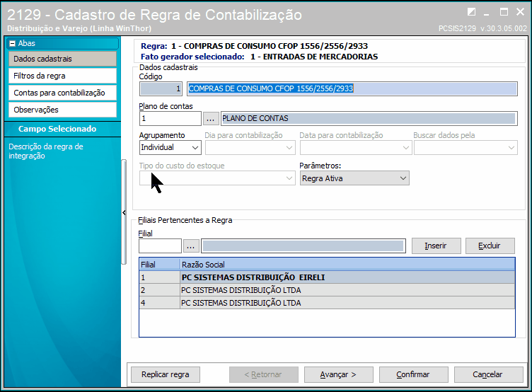Click the Replicar regra button
This screenshot has height=392, width=532.
pyautogui.click(x=166, y=375)
